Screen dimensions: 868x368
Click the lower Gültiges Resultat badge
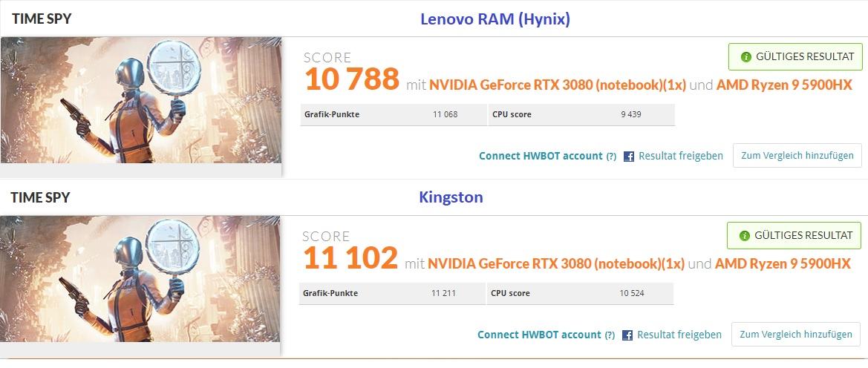[793, 235]
